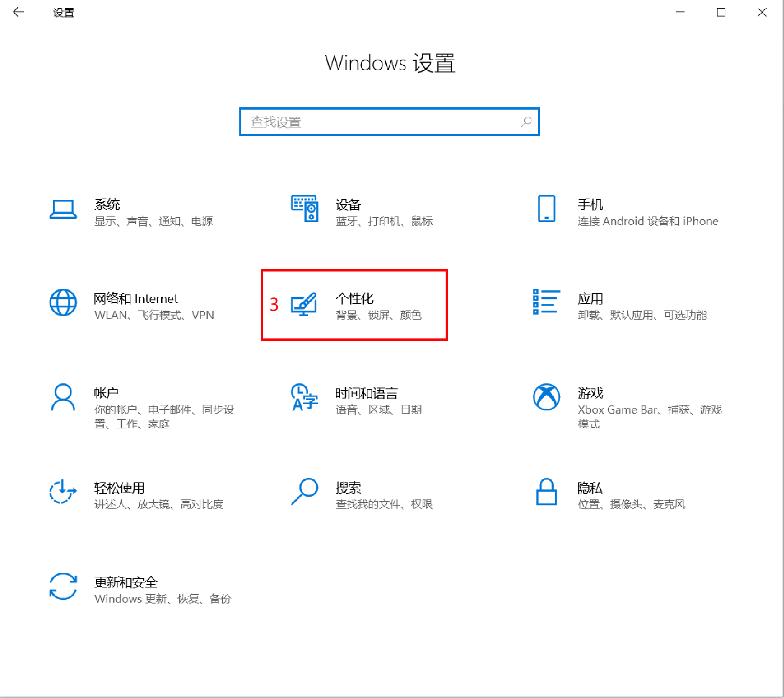
Task: Click the Accounts (帐户) person icon
Action: [x=63, y=397]
